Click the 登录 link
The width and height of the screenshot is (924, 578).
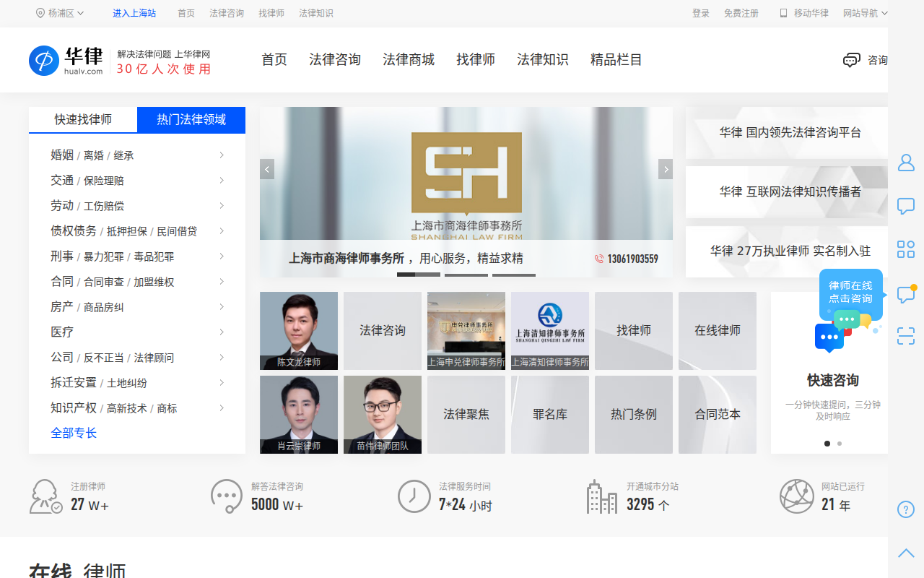[701, 13]
